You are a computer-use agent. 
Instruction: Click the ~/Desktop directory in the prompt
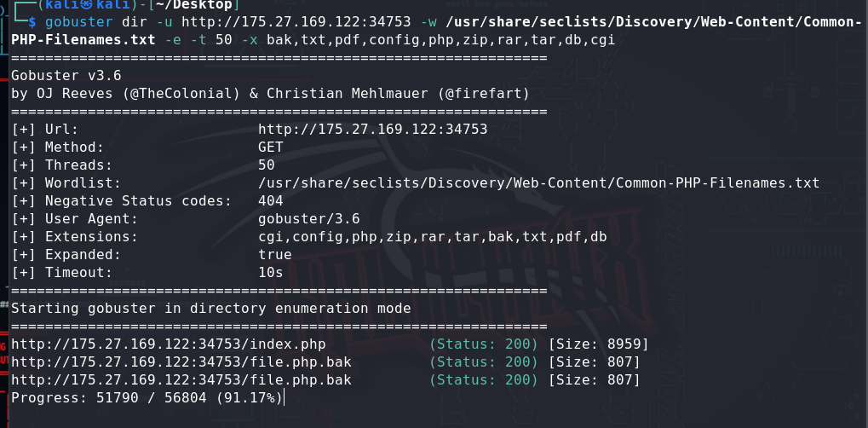tap(199, 5)
